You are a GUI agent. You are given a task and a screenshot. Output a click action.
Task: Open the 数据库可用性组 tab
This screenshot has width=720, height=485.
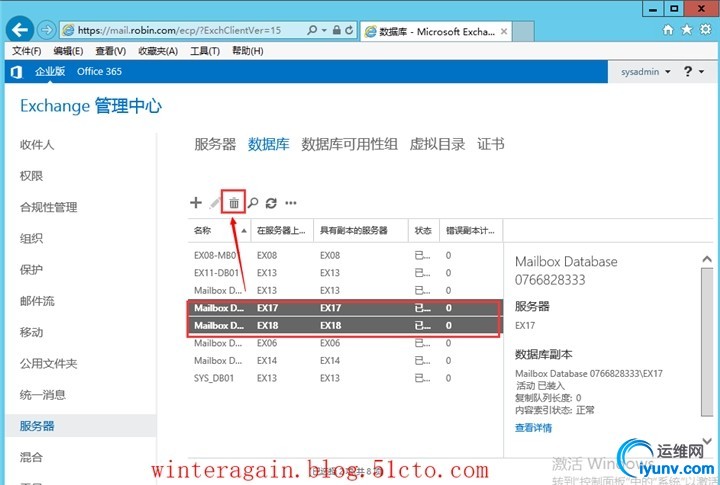349,144
